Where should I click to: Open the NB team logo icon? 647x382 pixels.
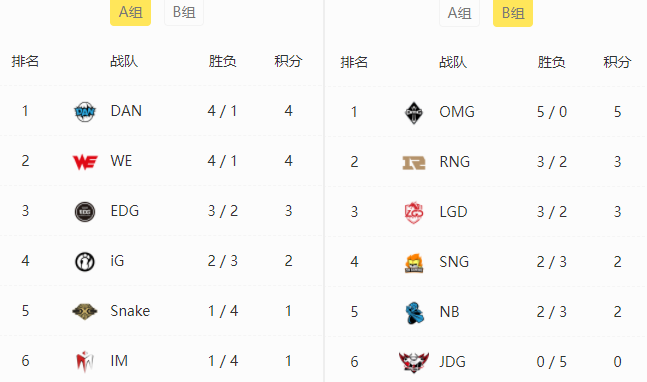[x=414, y=313]
